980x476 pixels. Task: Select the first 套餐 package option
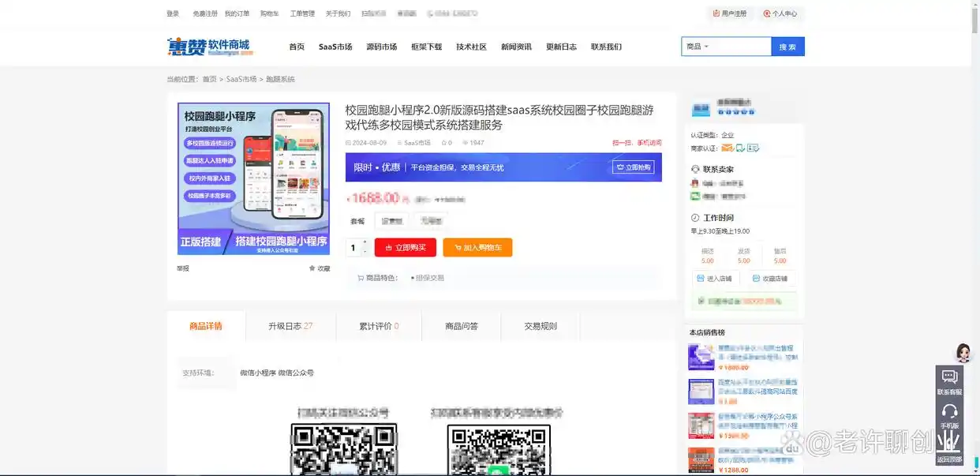pyautogui.click(x=391, y=221)
